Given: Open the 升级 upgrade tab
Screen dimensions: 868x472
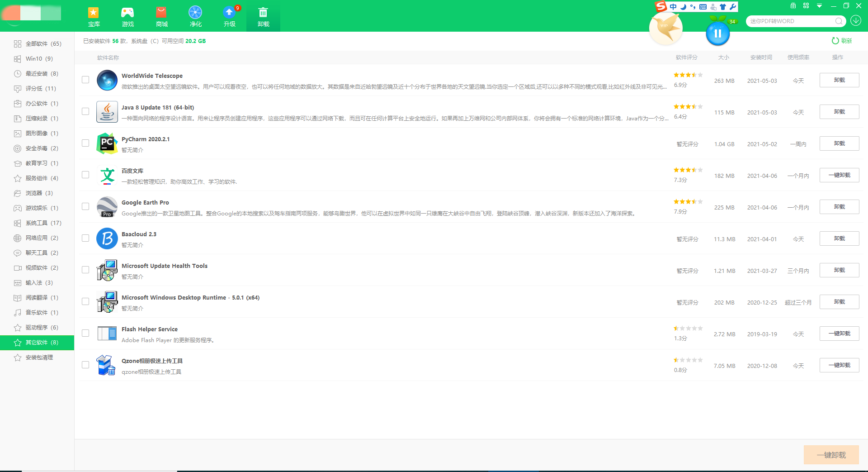Looking at the screenshot, I should coord(229,17).
